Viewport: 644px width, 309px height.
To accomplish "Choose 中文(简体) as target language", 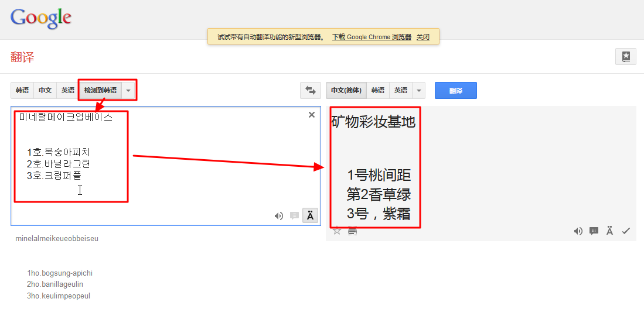I will (346, 90).
